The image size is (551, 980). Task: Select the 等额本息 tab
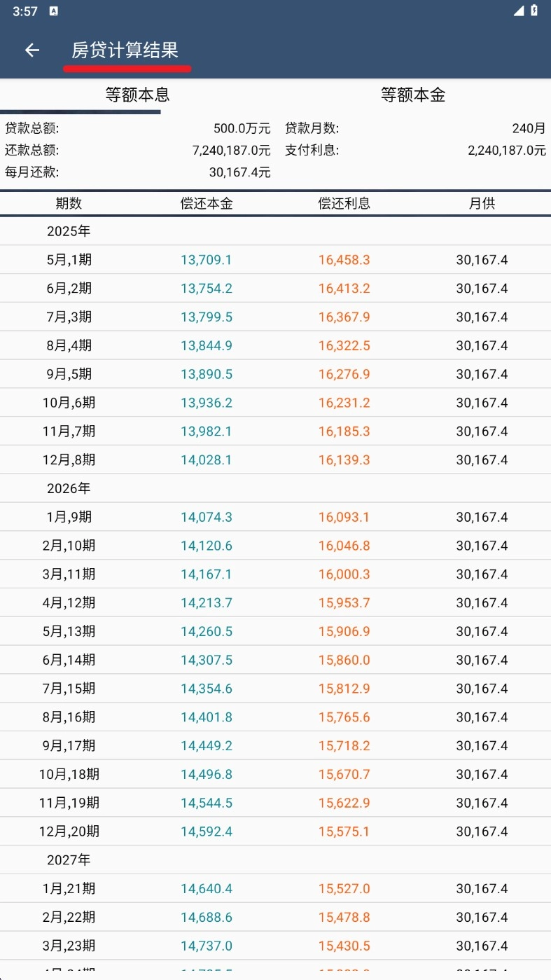pos(137,95)
